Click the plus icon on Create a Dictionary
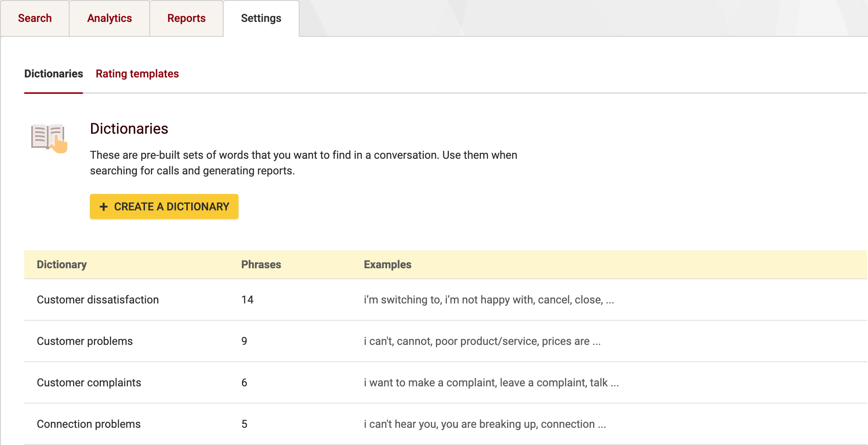 coord(104,206)
